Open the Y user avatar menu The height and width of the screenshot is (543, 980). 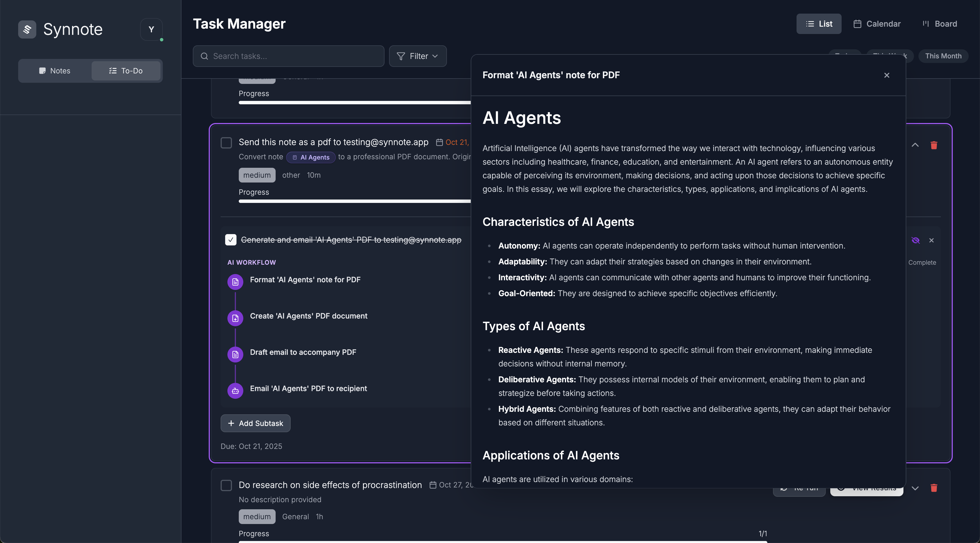click(151, 29)
